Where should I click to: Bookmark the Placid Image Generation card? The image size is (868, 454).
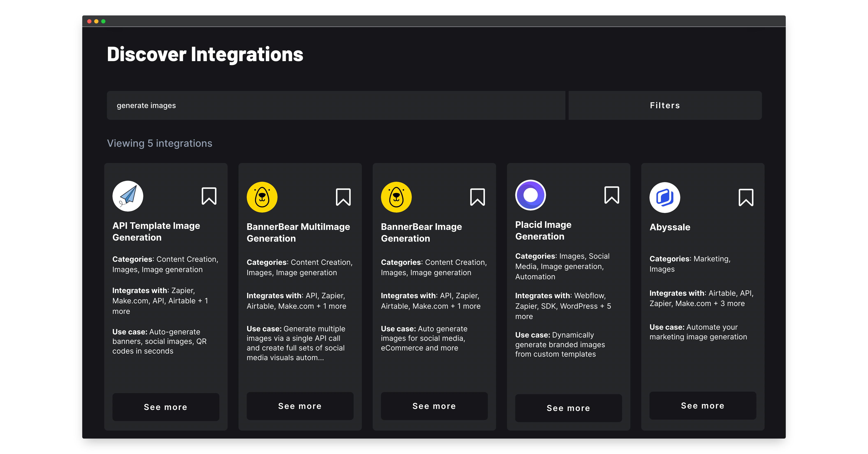[x=612, y=195]
